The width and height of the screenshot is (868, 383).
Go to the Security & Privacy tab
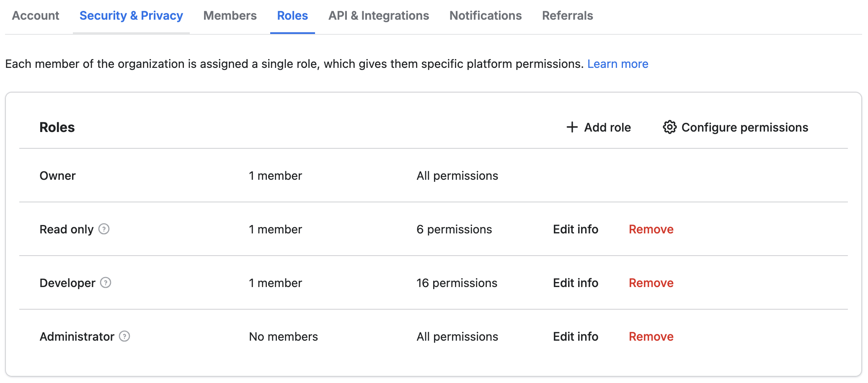131,16
